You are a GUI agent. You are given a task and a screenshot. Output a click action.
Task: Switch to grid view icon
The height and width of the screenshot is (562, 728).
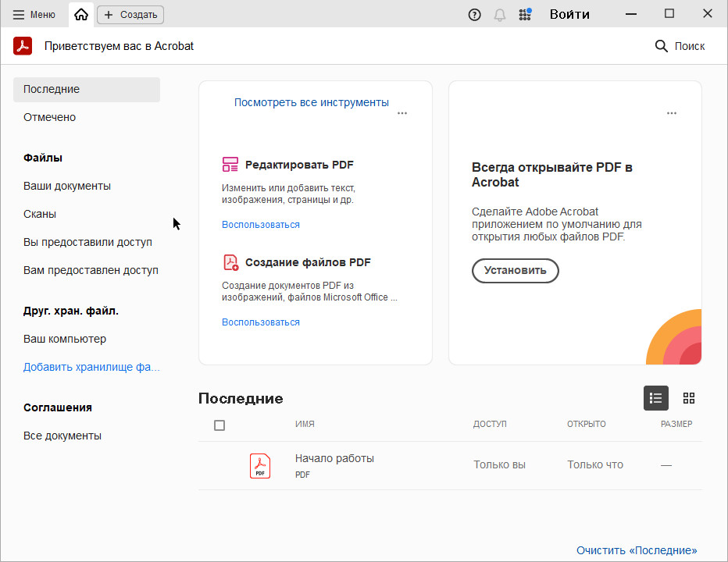click(689, 398)
